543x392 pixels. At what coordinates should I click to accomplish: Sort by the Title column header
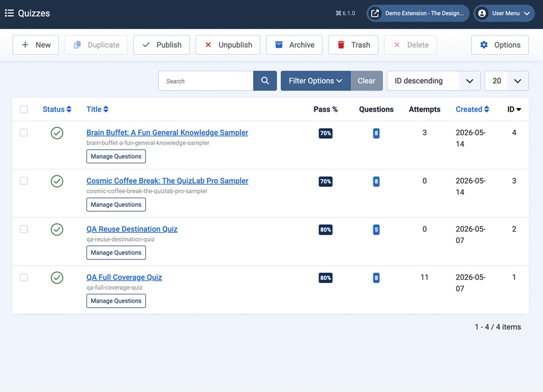coord(97,109)
